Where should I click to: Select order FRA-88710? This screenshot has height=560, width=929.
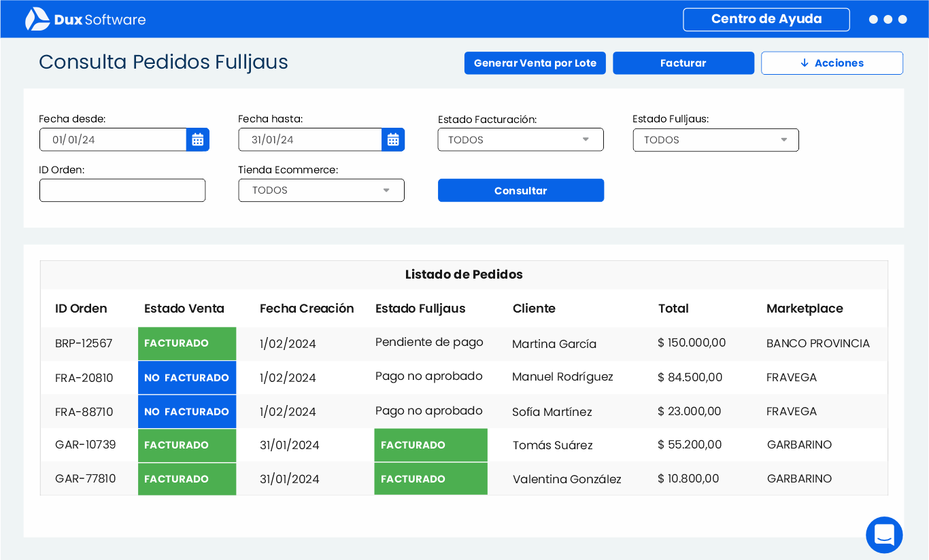coord(84,411)
